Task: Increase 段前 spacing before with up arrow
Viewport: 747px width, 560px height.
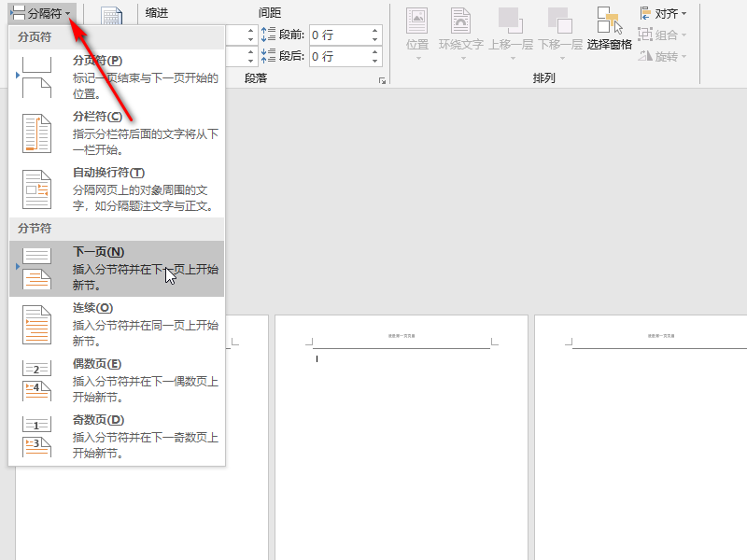Action: 375,30
